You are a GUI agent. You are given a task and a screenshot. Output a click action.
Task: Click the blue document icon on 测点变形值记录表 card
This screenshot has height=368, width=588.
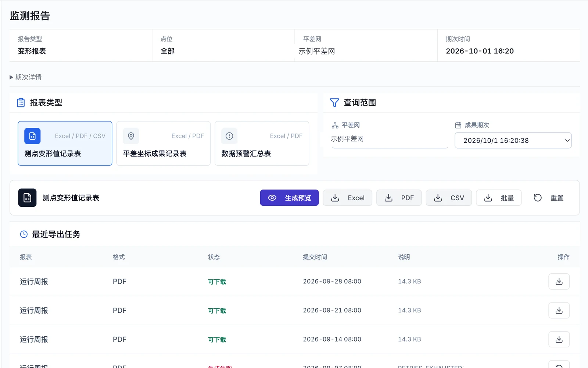pos(32,136)
